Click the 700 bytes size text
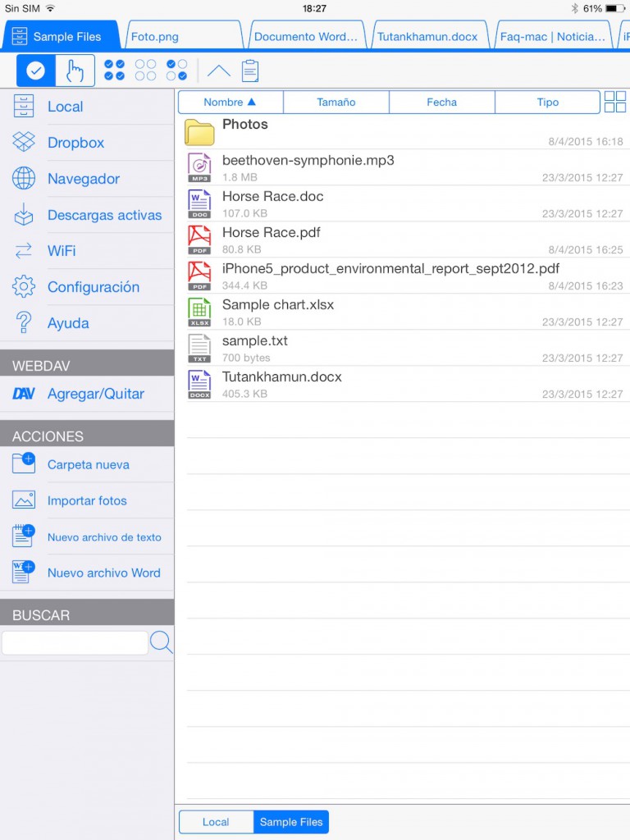The height and width of the screenshot is (840, 630). click(x=246, y=358)
